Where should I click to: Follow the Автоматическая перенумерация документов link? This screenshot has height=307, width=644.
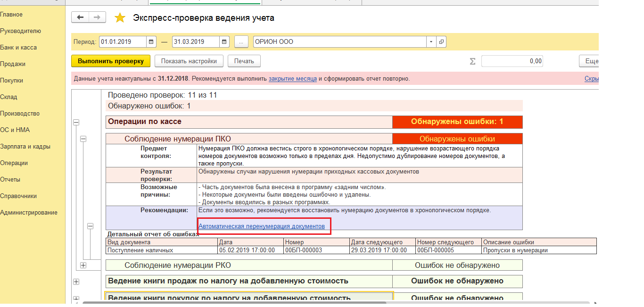pos(262,226)
